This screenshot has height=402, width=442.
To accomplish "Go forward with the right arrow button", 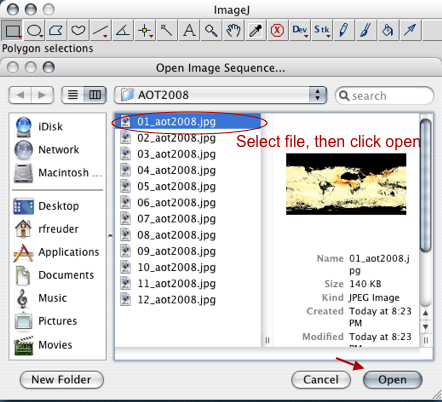I will [42, 95].
